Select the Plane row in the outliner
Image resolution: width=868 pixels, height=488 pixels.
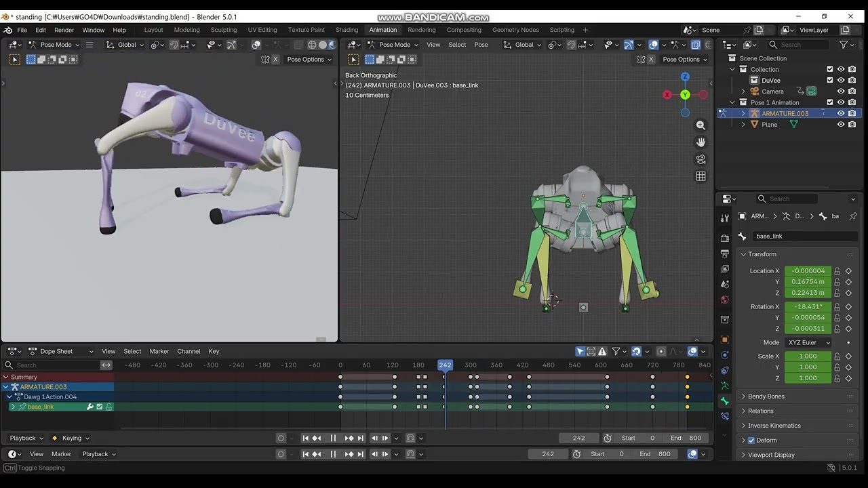(769, 125)
